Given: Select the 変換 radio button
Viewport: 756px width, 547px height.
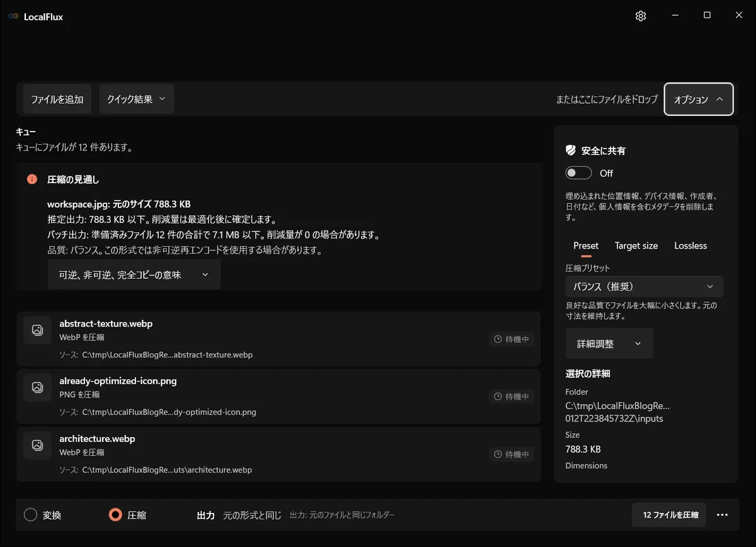Looking at the screenshot, I should click(x=30, y=515).
